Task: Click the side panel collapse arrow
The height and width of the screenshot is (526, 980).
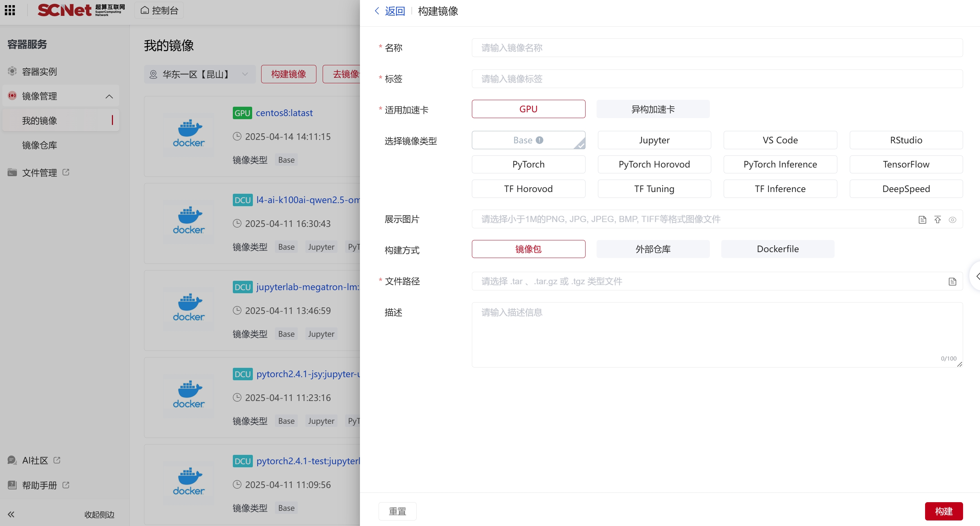Action: click(976, 276)
